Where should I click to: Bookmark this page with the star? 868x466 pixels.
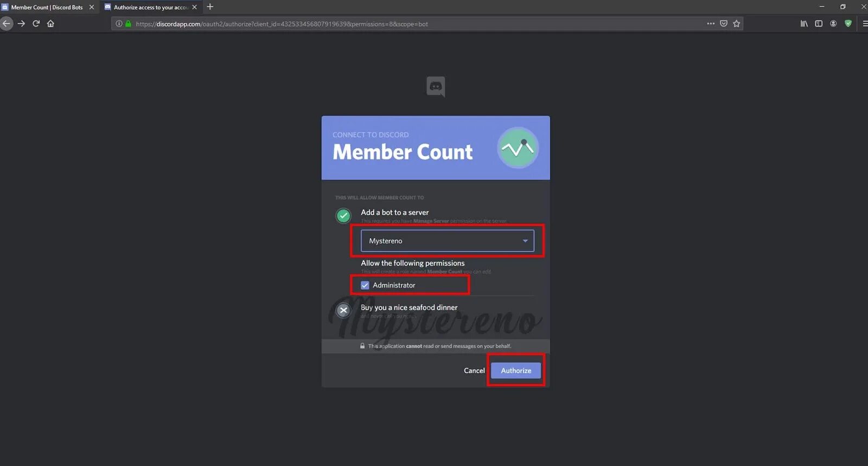pos(736,23)
